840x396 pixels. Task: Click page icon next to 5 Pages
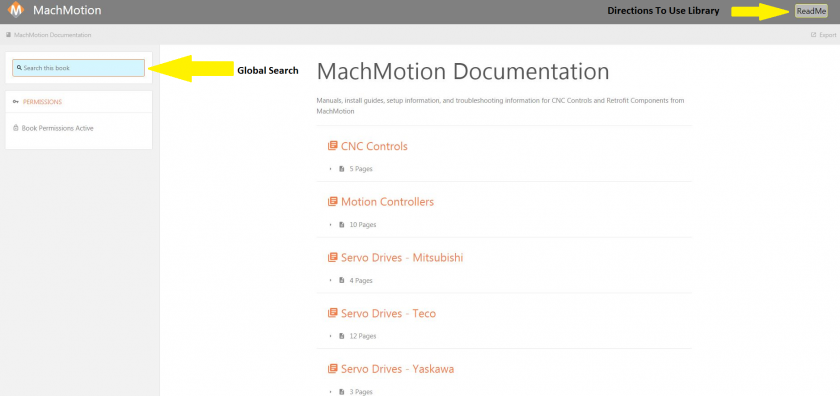[x=342, y=169]
